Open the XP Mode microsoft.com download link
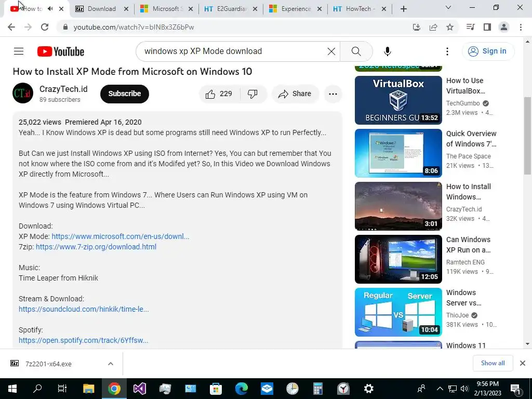Image resolution: width=532 pixels, height=399 pixels. tap(121, 236)
